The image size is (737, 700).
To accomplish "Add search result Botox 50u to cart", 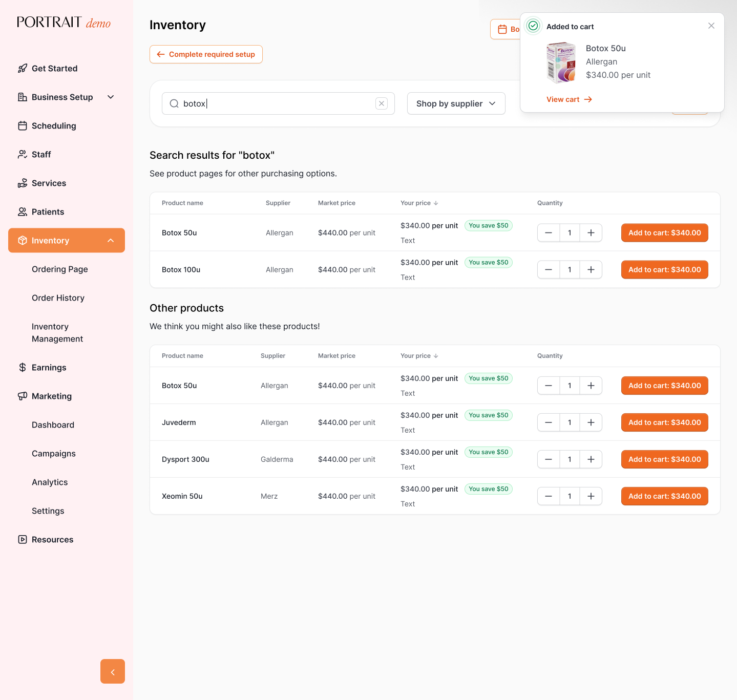I will tap(665, 232).
